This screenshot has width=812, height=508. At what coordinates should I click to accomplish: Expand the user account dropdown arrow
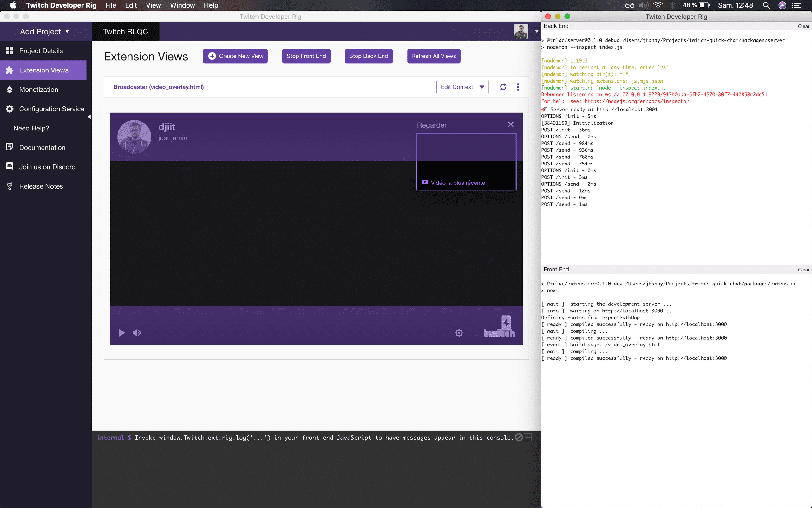click(537, 31)
